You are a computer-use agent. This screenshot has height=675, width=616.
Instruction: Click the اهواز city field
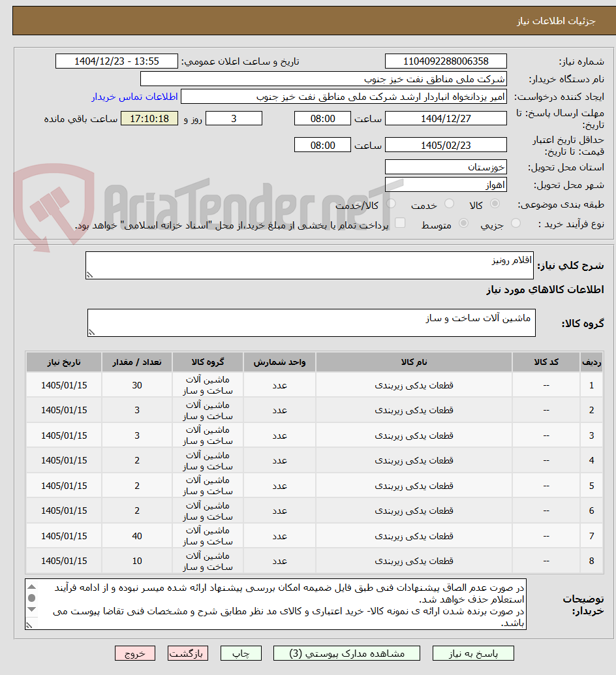click(x=446, y=185)
